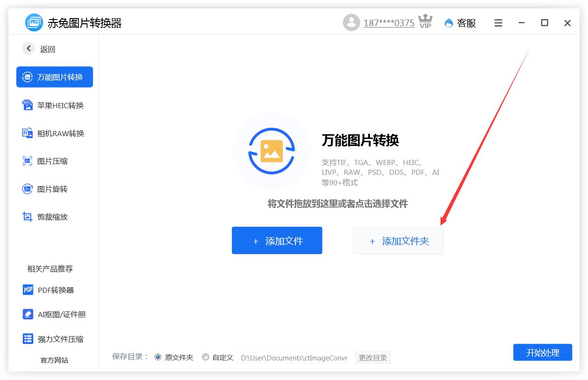Click the 赤兔图片转换器 app logo icon
This screenshot has width=588, height=380.
tap(34, 22)
